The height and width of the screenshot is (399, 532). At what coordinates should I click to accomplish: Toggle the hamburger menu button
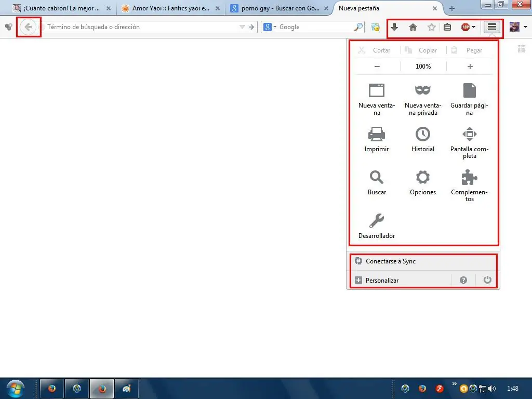tap(492, 27)
